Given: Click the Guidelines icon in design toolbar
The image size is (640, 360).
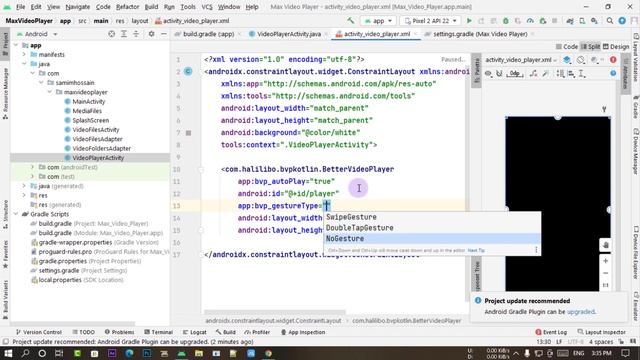Looking at the screenshot, I should click(x=582, y=73).
